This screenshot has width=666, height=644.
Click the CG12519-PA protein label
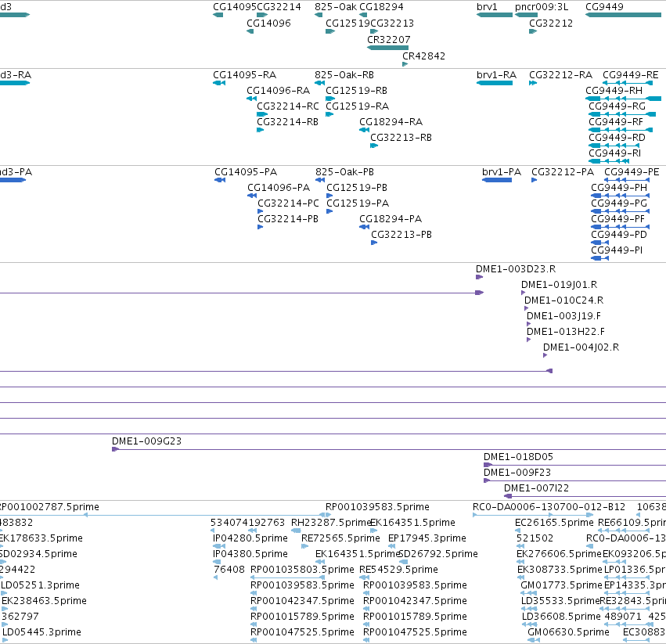358,203
